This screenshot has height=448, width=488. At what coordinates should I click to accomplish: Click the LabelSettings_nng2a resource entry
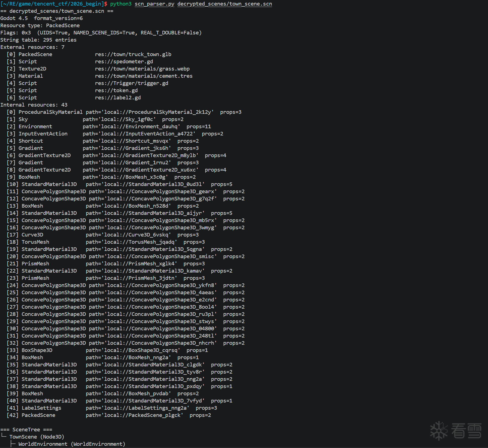click(137, 408)
